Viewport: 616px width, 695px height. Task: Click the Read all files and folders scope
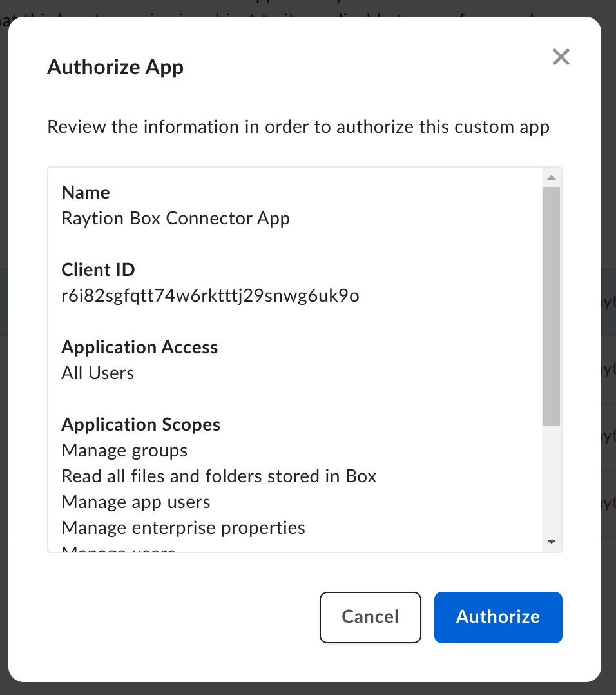[218, 476]
